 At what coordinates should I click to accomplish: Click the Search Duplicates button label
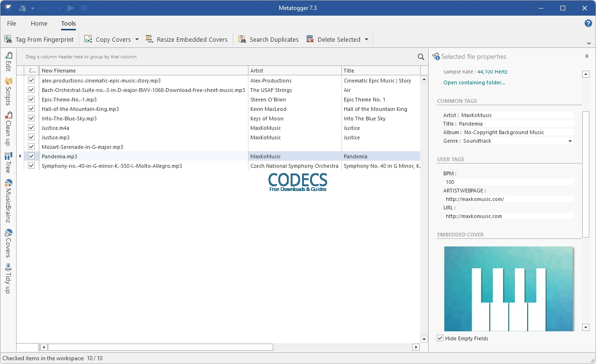tap(274, 39)
